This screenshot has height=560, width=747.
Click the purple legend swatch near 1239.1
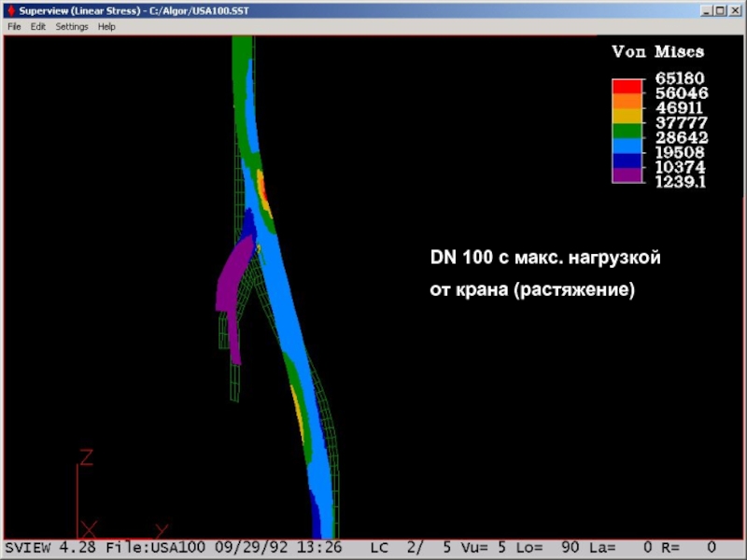[x=627, y=175]
